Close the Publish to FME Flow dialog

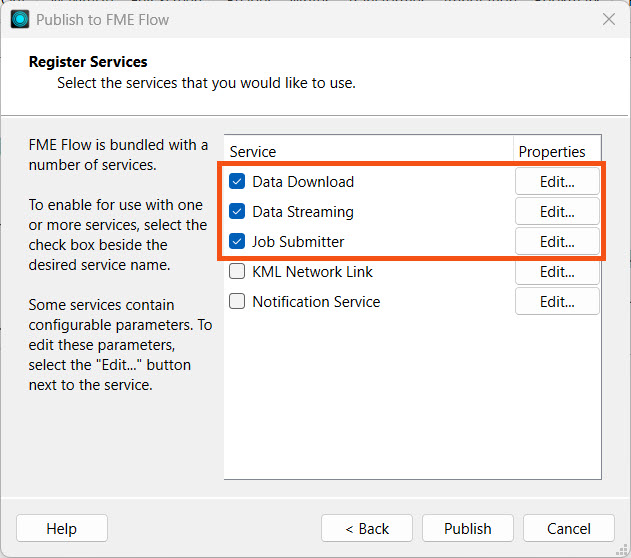[608, 19]
